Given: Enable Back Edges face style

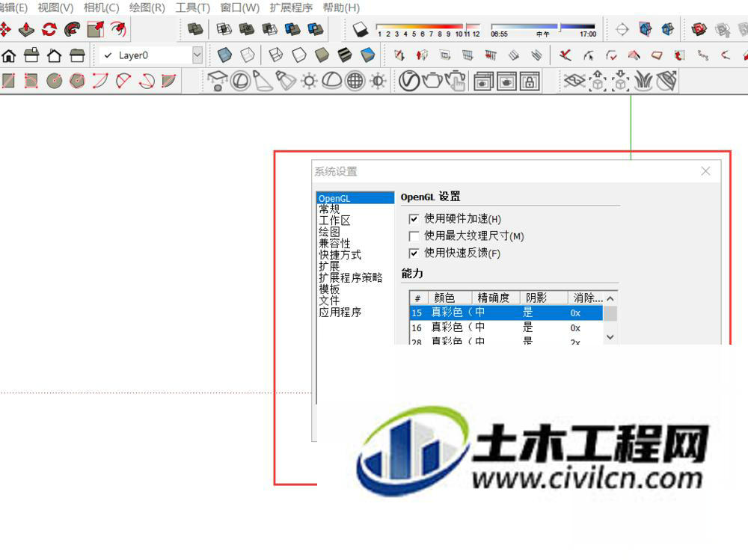Looking at the screenshot, I should click(247, 55).
